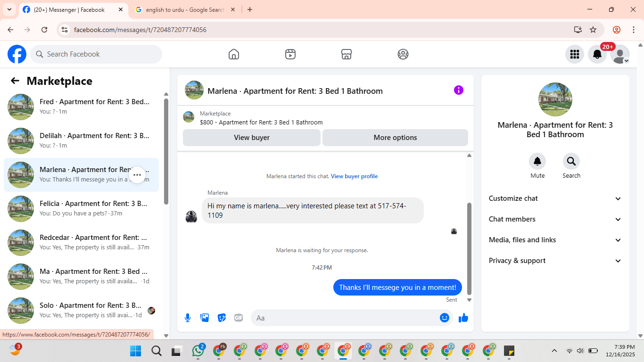The height and width of the screenshot is (362, 644).
Task: Open the Chrome profile icon
Action: click(617, 30)
